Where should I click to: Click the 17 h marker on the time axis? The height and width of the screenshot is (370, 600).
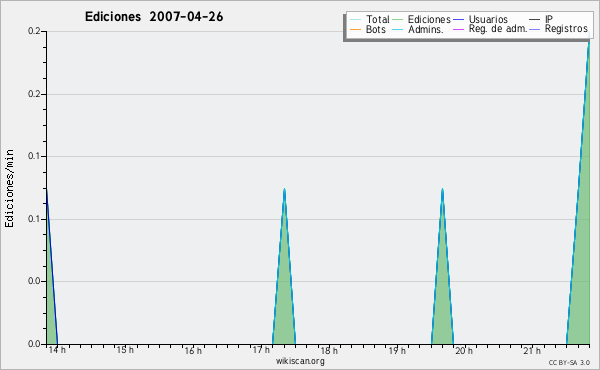[x=261, y=350]
